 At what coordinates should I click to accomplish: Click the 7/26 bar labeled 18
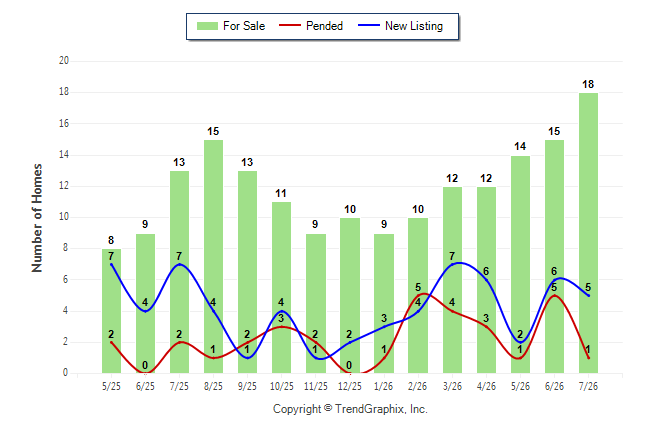[x=588, y=233]
